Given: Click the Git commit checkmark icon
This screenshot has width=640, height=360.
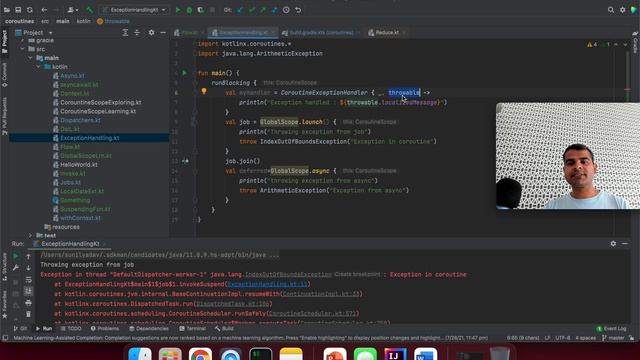Looking at the screenshot, I should click(251, 10).
